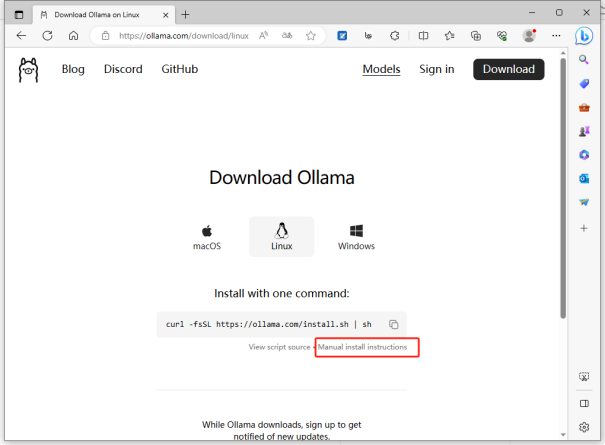Image resolution: width=605 pixels, height=445 pixels.
Task: Click Sign in
Action: (437, 69)
